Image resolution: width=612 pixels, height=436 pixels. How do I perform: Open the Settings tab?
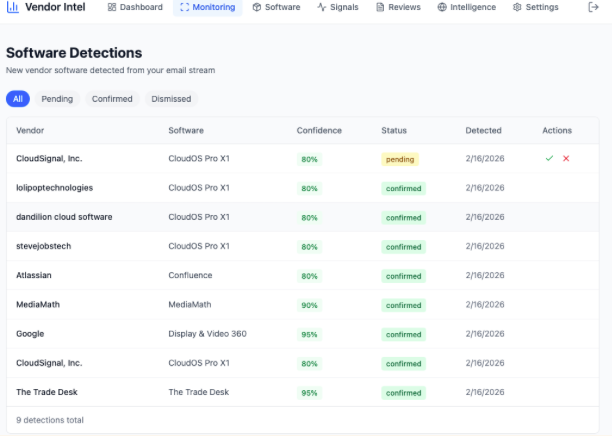click(x=536, y=7)
